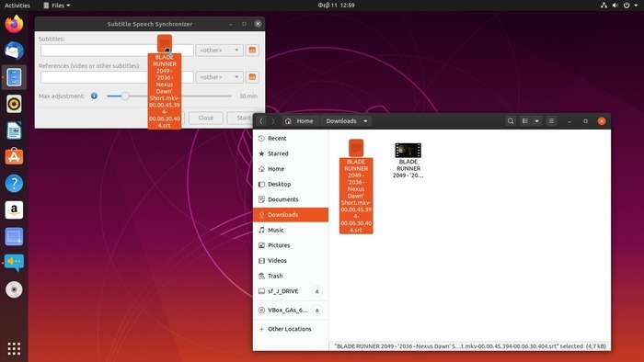Select Recent in Files sidebar

coord(291,138)
